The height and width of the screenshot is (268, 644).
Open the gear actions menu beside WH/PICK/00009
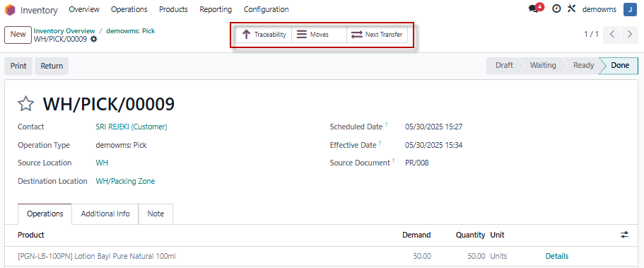click(x=94, y=39)
